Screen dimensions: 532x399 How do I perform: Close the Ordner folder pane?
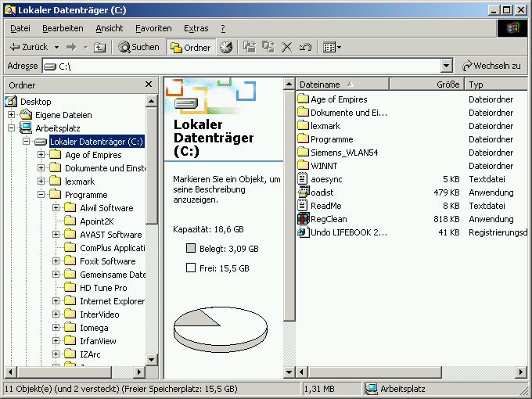click(149, 84)
